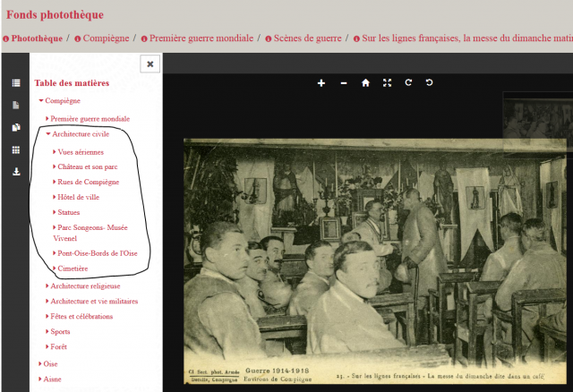Open Oise entry in tree

(x=50, y=364)
